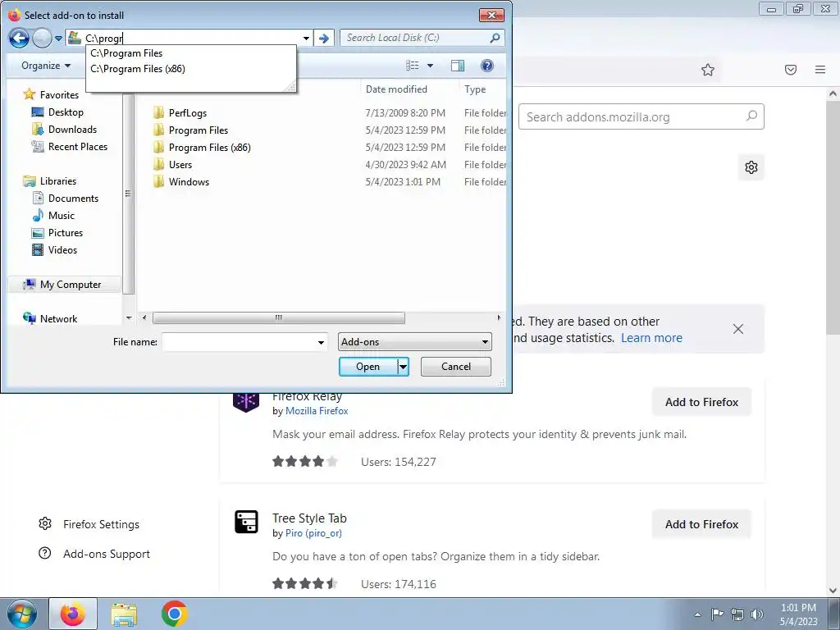Open the Firefox hamburger menu
The image size is (840, 630).
(819, 70)
